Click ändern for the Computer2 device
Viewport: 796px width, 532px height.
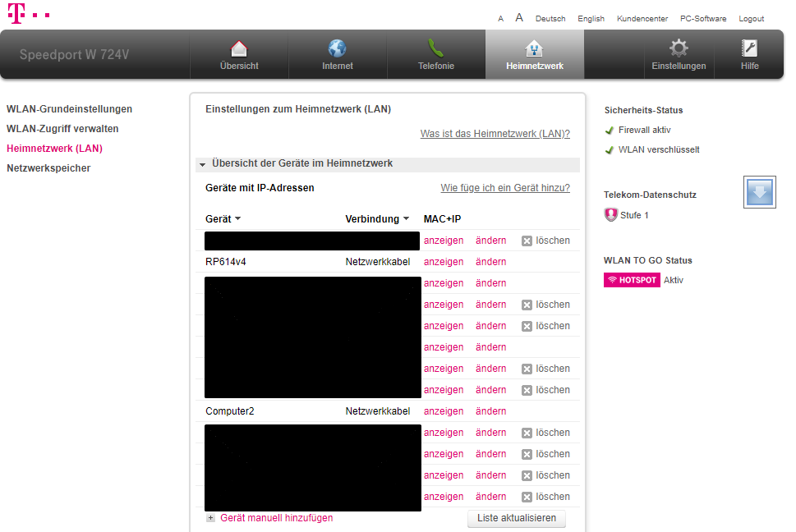[491, 411]
